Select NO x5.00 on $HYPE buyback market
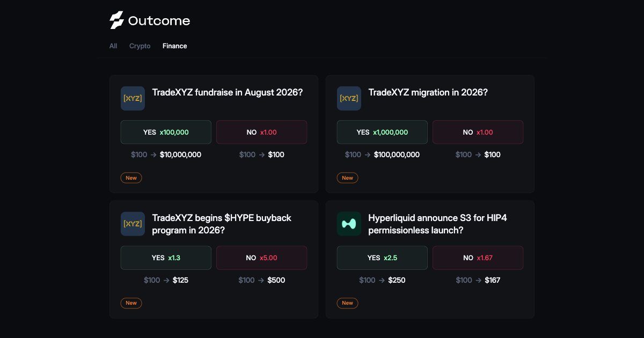The image size is (644, 338). pyautogui.click(x=262, y=258)
